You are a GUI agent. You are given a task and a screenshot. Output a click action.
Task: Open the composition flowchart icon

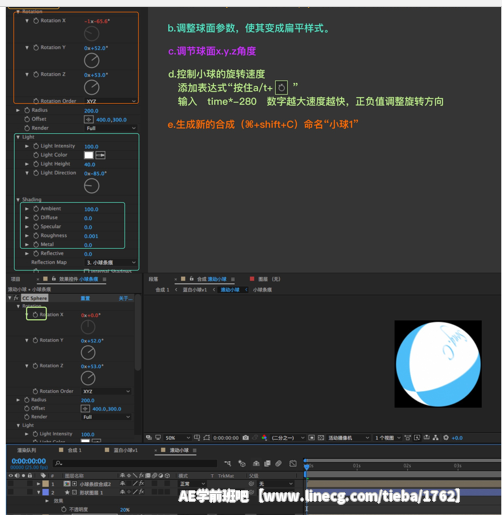click(x=435, y=438)
